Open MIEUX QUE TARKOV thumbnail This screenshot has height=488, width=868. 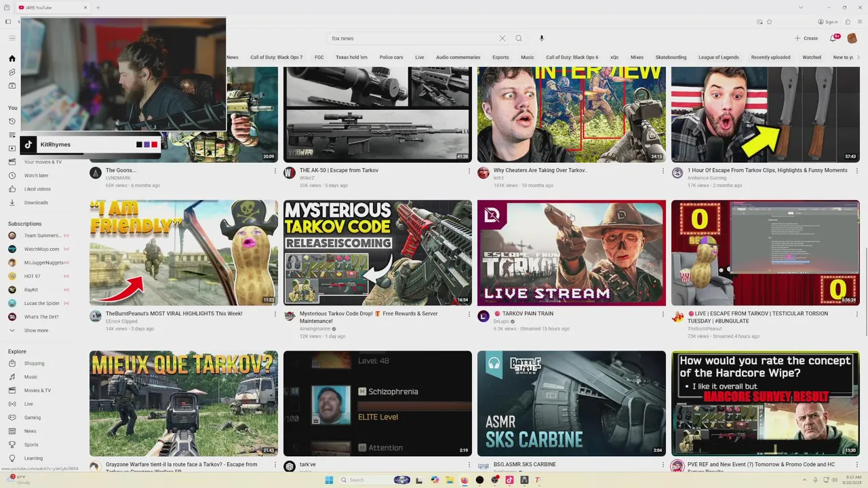(184, 403)
